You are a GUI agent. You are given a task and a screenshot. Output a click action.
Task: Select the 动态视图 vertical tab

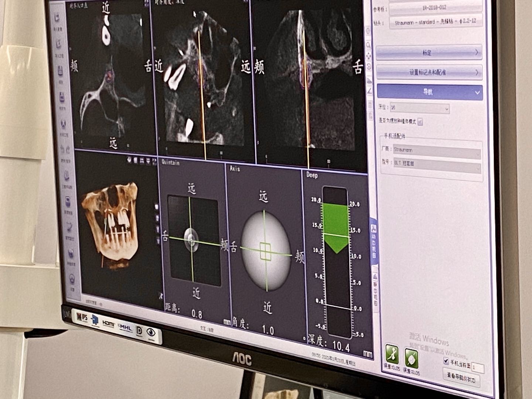click(x=374, y=240)
